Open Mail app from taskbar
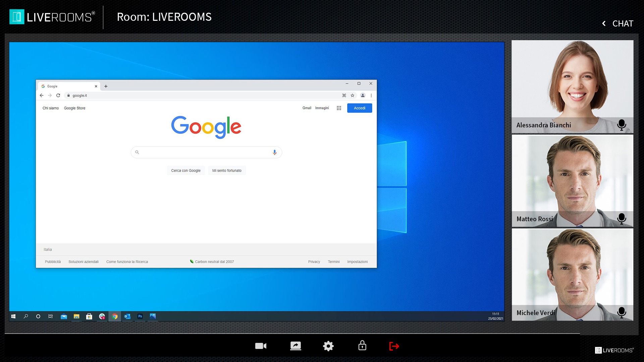Image resolution: width=644 pixels, height=362 pixels. click(64, 316)
